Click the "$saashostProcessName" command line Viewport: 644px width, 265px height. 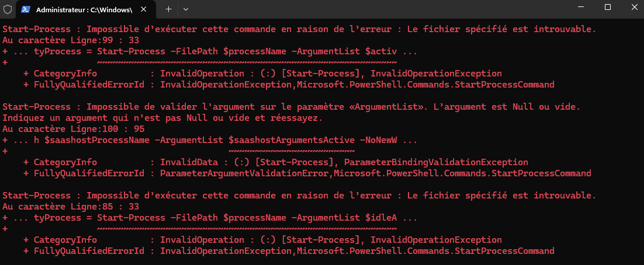click(x=210, y=140)
